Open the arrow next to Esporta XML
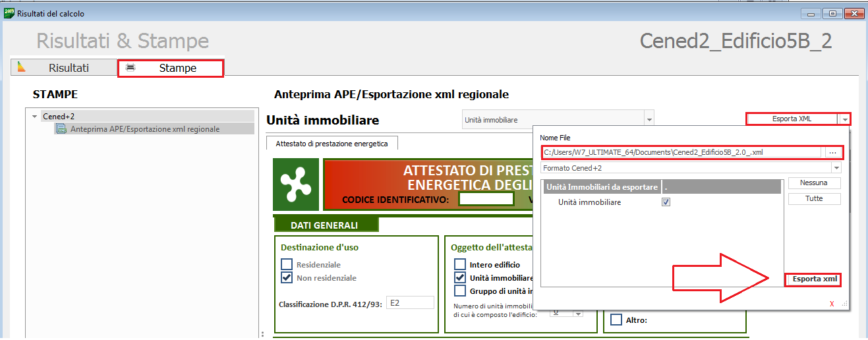The image size is (868, 340). tap(844, 119)
